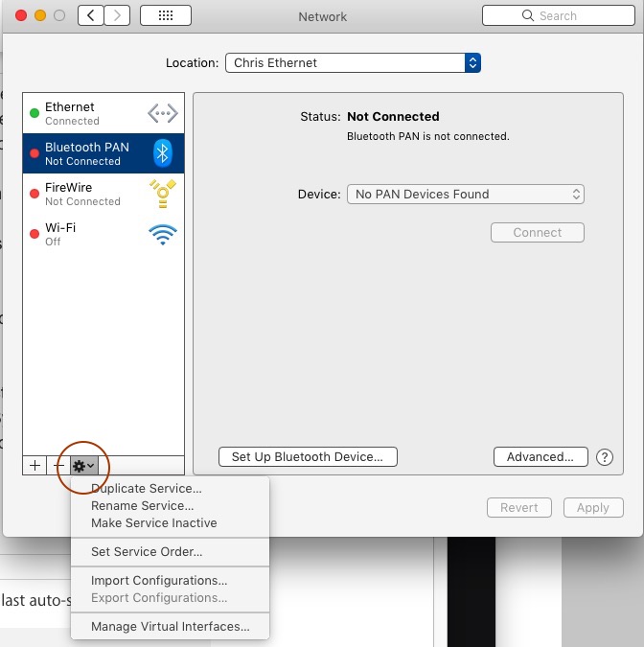
Task: Open help with question mark button
Action: coord(605,457)
